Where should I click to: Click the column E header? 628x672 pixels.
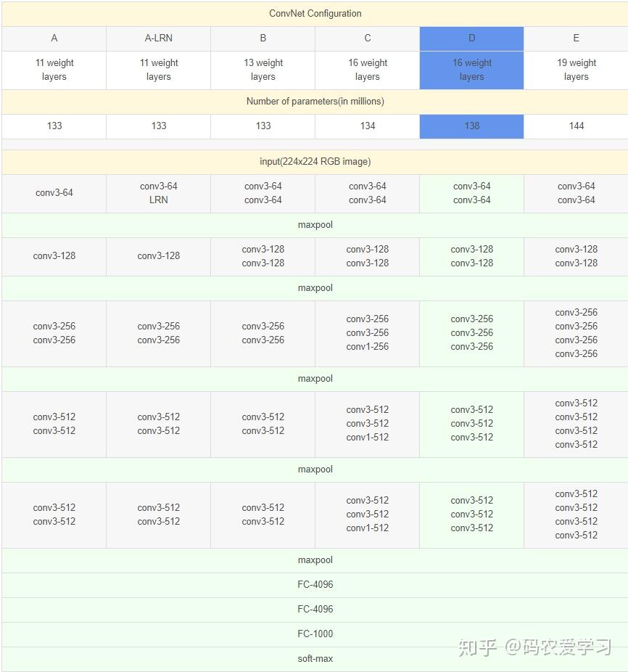coord(576,38)
